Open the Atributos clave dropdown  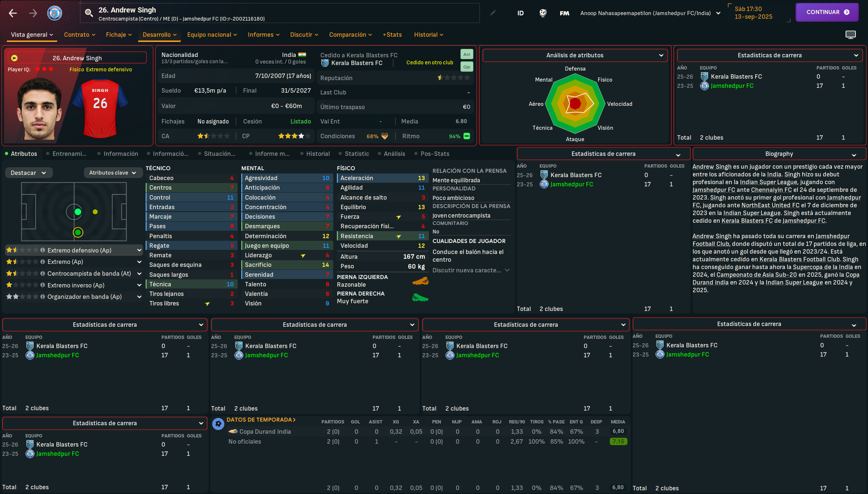click(x=113, y=173)
